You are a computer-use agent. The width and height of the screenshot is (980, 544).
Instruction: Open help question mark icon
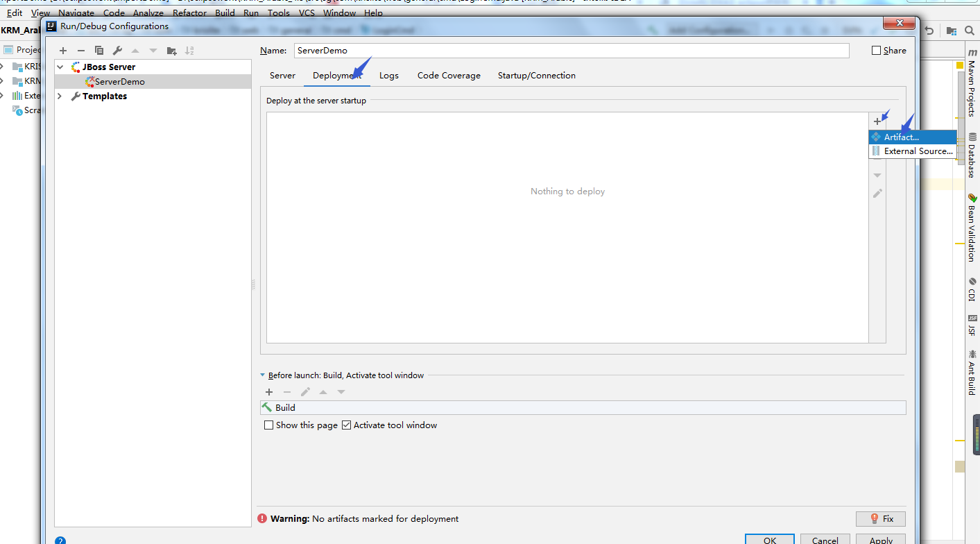click(x=60, y=540)
